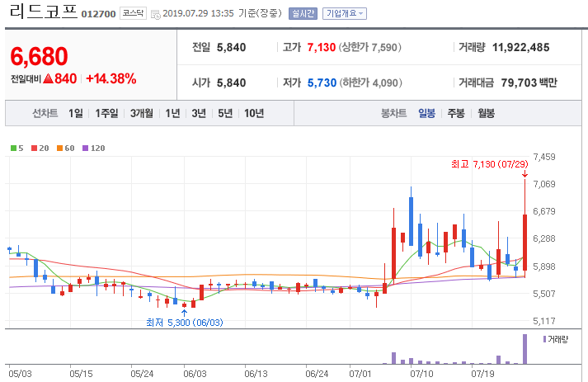Screen dimensions: 588x382
Task: Click the current price 6,680
Action: 39,56
